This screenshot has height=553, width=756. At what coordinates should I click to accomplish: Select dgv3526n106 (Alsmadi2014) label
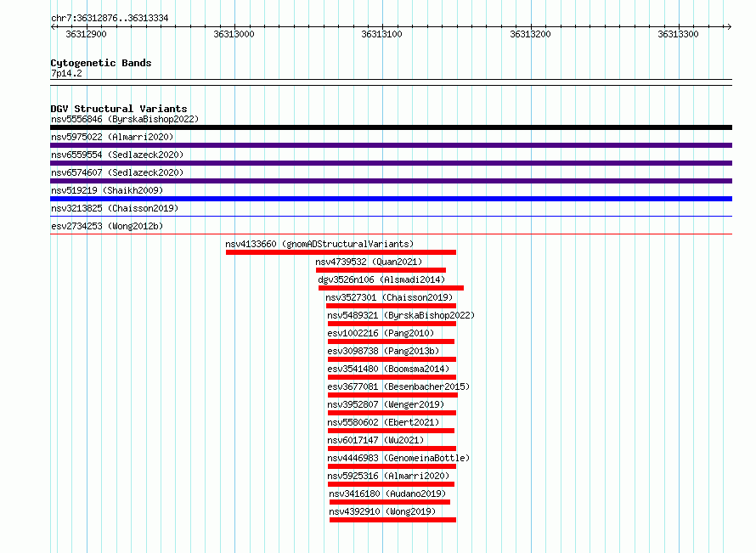(381, 279)
